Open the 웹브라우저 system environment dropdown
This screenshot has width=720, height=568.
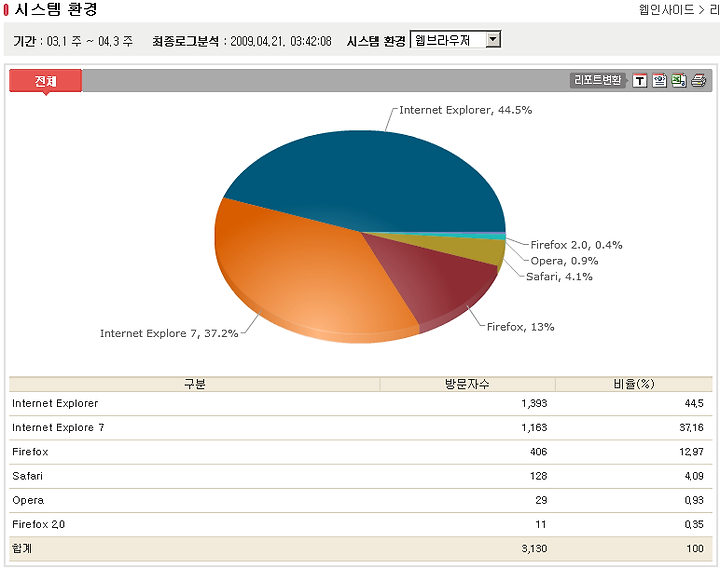point(455,40)
